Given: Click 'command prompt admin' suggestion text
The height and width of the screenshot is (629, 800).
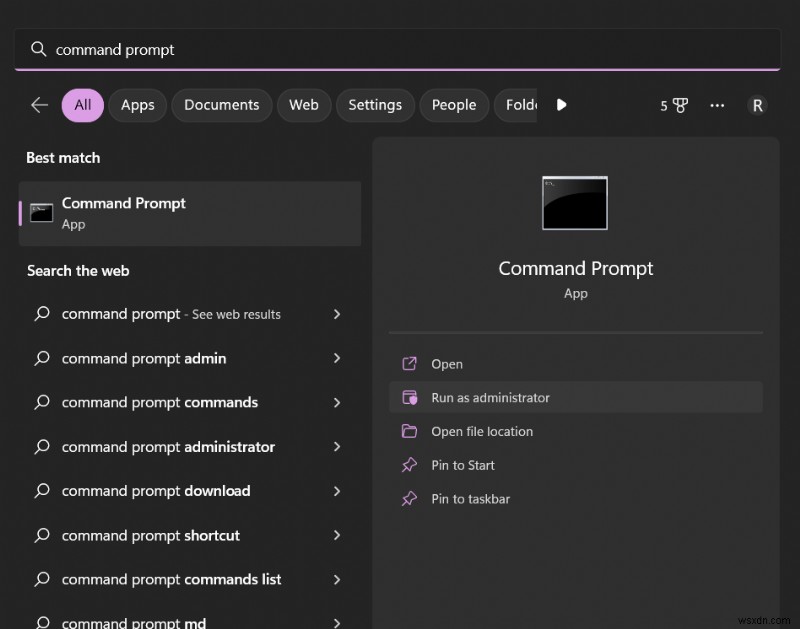Looking at the screenshot, I should click(x=144, y=359).
